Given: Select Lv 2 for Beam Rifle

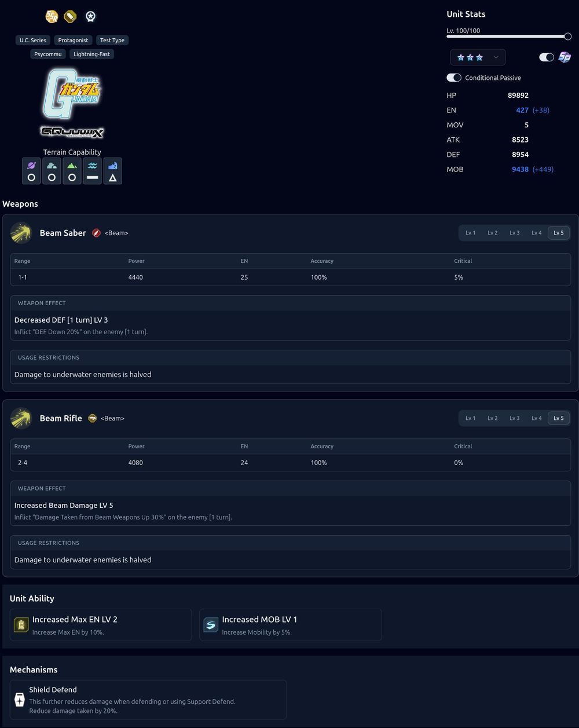Looking at the screenshot, I should (492, 418).
